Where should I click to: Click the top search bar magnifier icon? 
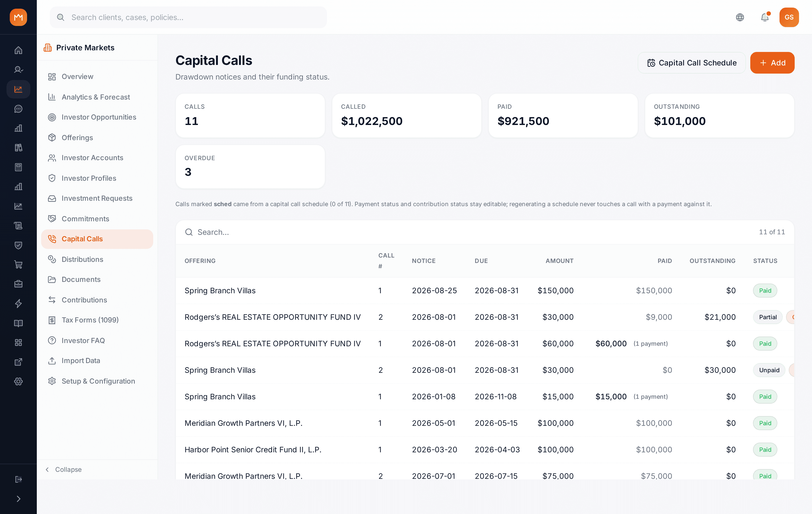click(x=61, y=17)
